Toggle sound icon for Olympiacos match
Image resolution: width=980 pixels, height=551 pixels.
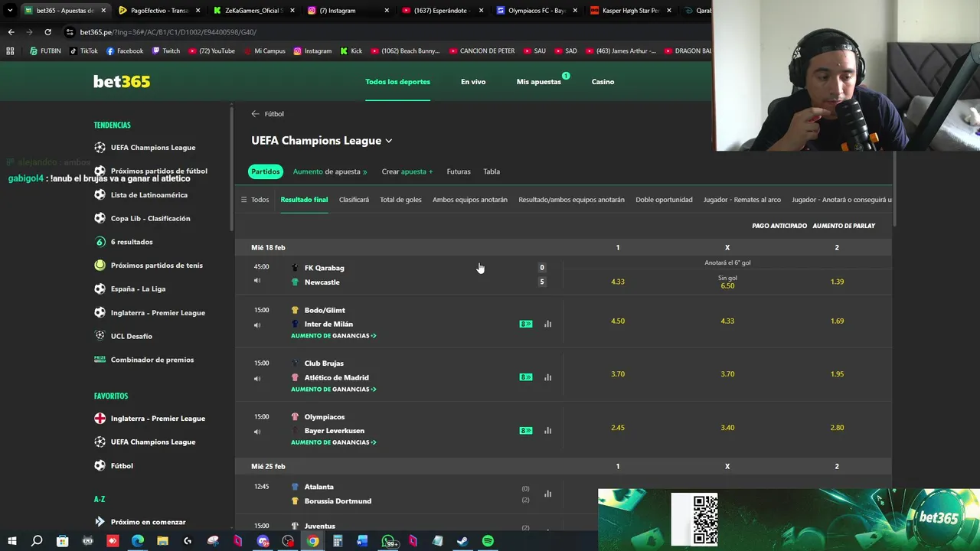click(x=257, y=432)
